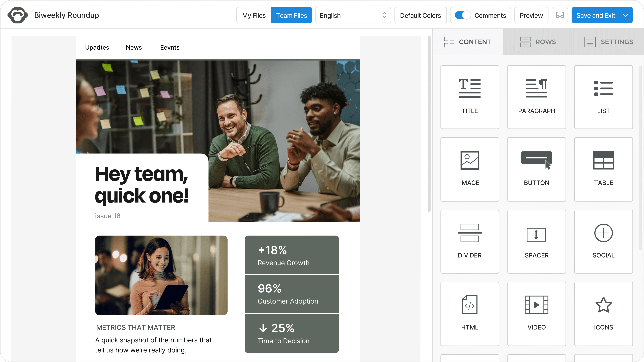
Task: Choose the Spacer content block
Action: coord(537,241)
